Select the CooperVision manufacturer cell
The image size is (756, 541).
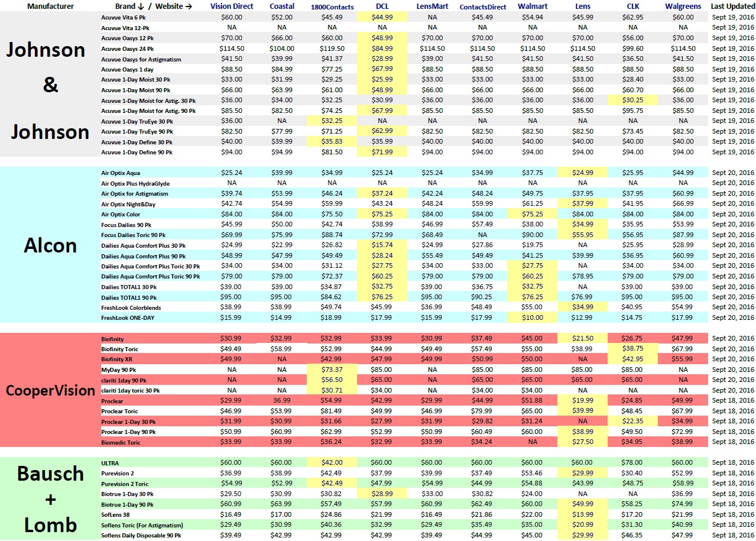50,390
